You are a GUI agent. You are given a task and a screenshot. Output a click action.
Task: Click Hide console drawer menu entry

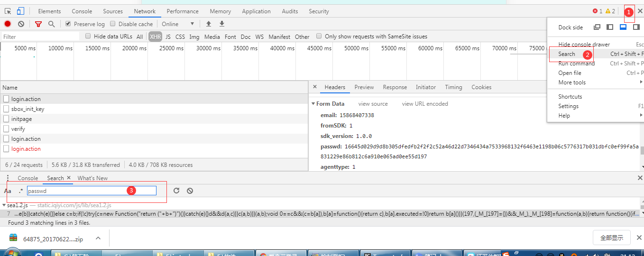pos(584,45)
